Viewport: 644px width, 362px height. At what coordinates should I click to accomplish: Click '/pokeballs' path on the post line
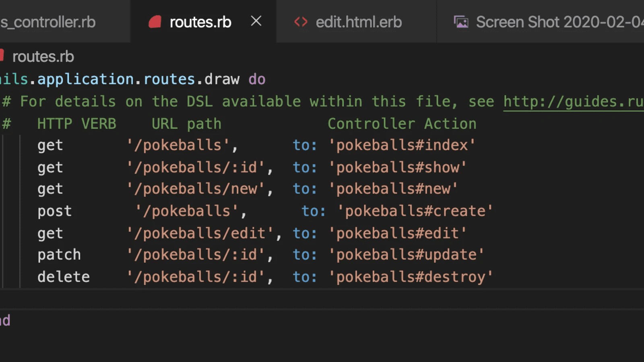187,211
